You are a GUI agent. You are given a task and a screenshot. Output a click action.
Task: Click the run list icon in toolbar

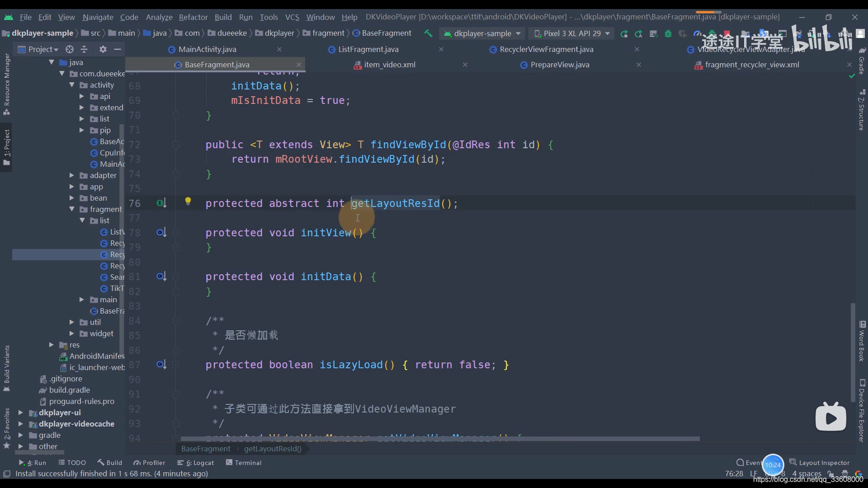click(x=653, y=33)
